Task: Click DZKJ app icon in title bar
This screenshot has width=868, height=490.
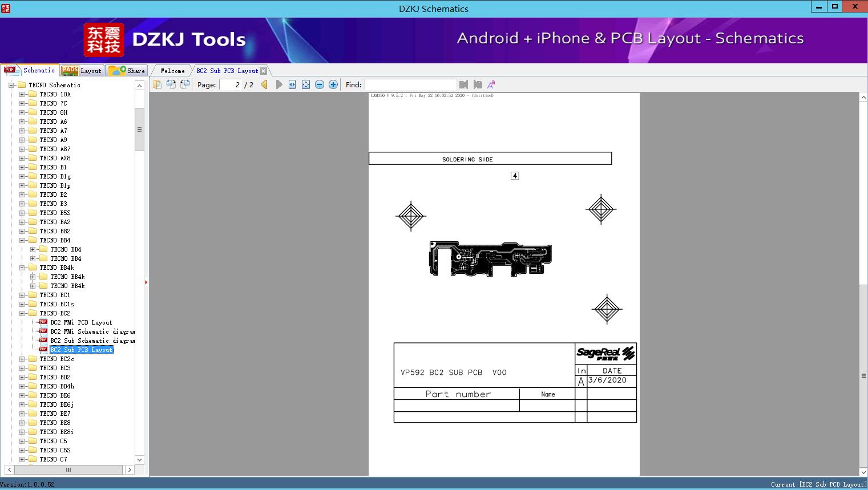Action: tap(6, 8)
